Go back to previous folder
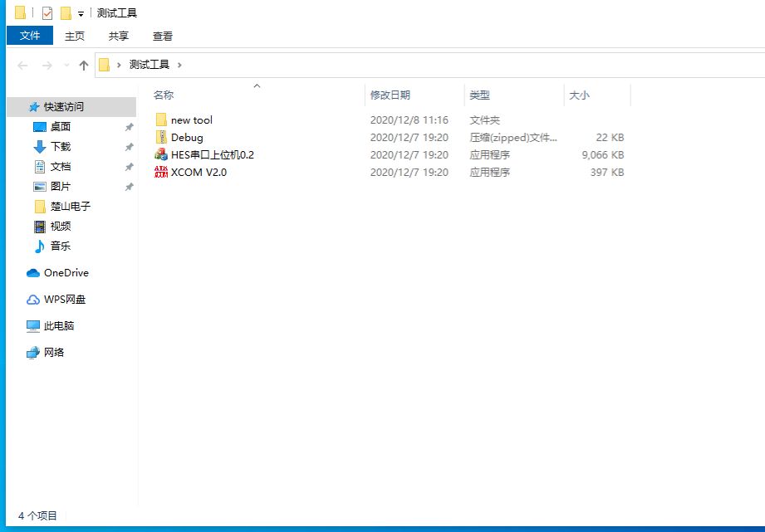The height and width of the screenshot is (532, 765). click(x=22, y=66)
